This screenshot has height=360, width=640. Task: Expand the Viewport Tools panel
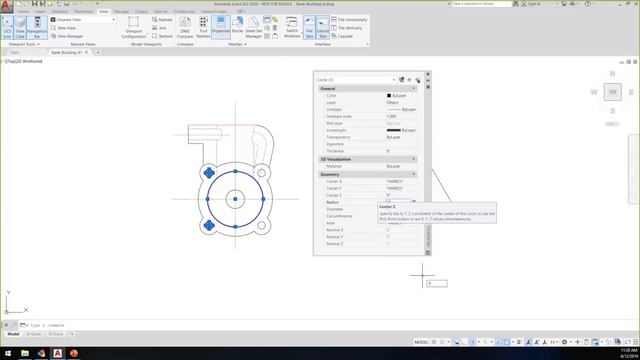(x=24, y=44)
